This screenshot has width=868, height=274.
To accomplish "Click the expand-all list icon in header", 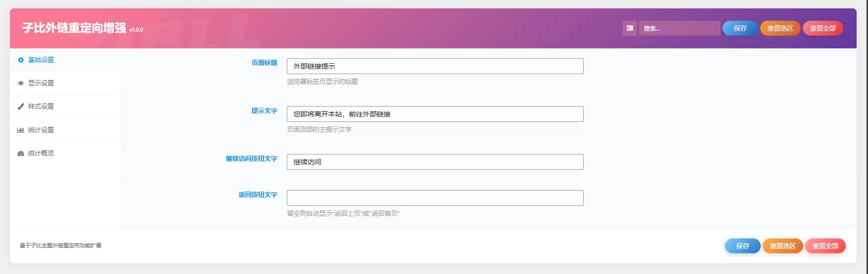I will (630, 28).
